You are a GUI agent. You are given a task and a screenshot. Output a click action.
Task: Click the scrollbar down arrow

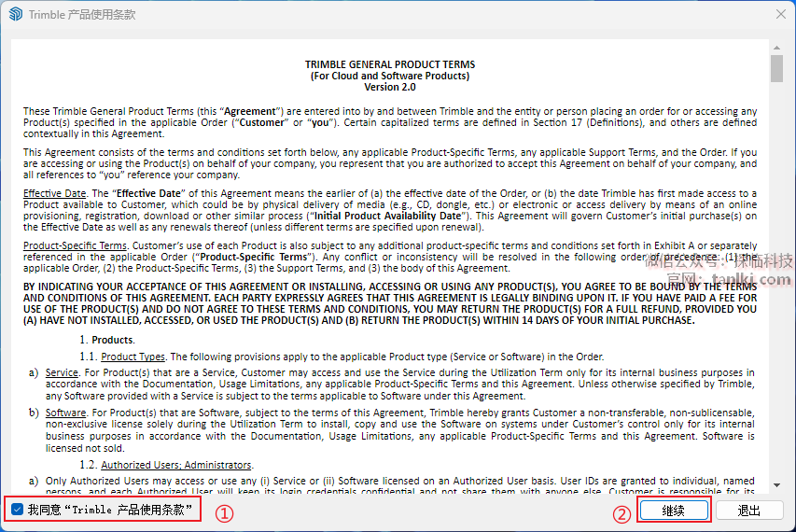point(776,485)
